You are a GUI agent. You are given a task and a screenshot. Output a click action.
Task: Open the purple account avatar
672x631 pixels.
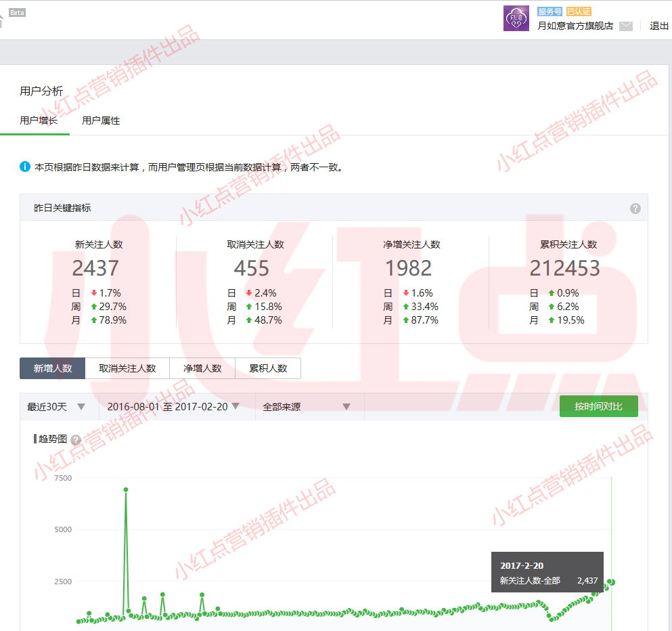point(516,18)
